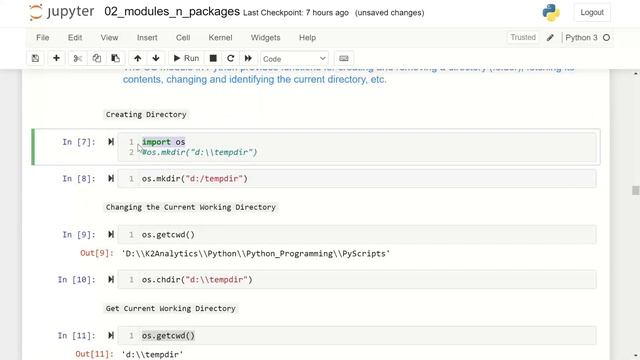The width and height of the screenshot is (640, 360).
Task: Run cell In [8] with its run icon
Action: click(111, 178)
